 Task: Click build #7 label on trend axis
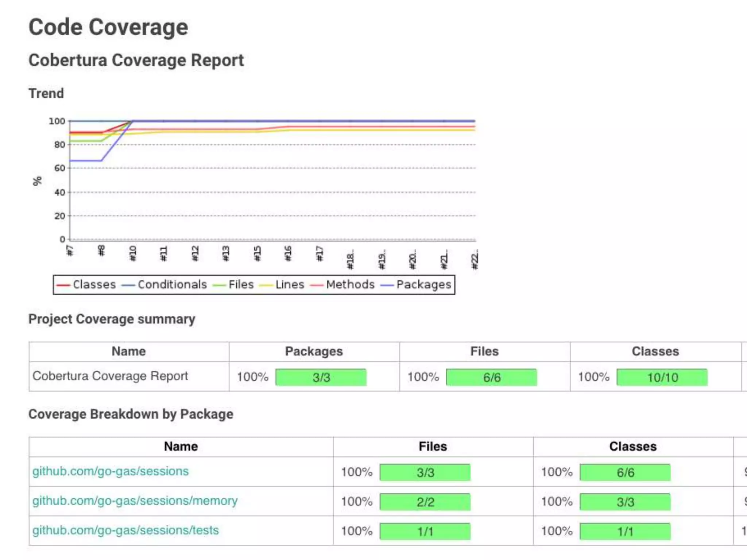point(70,251)
